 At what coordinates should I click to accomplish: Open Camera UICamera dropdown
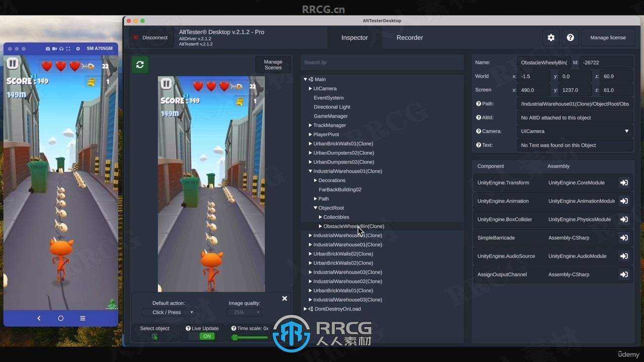(575, 131)
